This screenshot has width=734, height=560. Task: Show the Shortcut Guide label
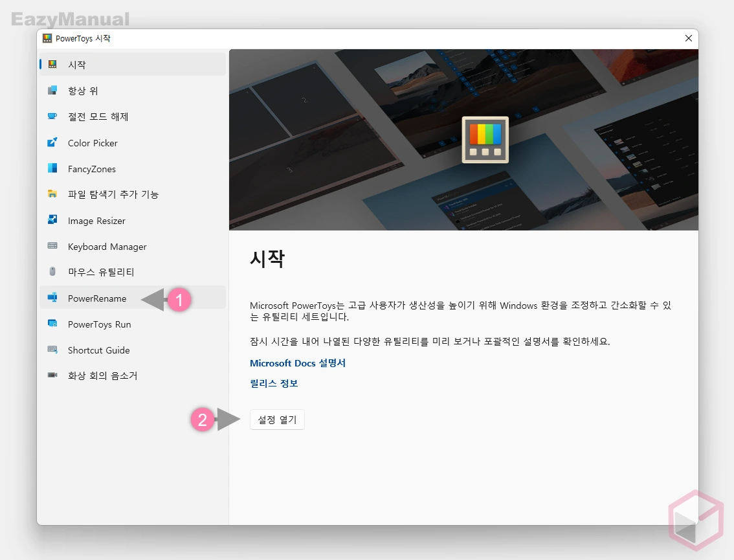coord(99,350)
